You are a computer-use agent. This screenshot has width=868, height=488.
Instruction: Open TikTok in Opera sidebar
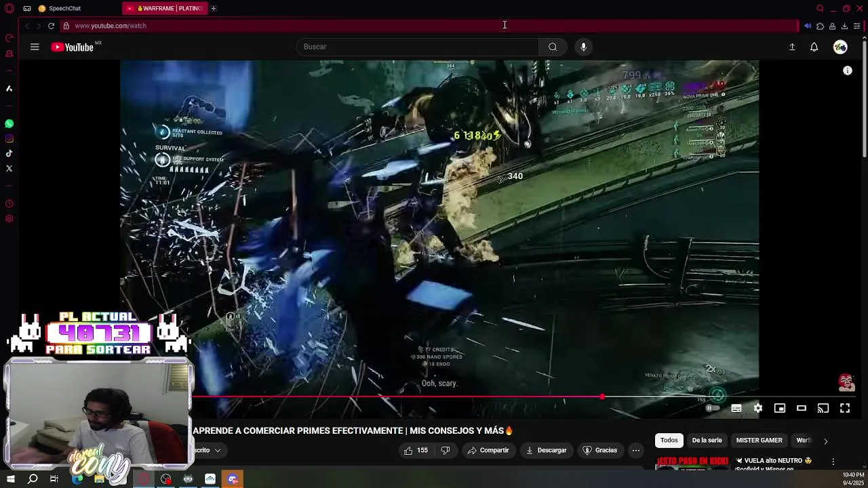9,154
